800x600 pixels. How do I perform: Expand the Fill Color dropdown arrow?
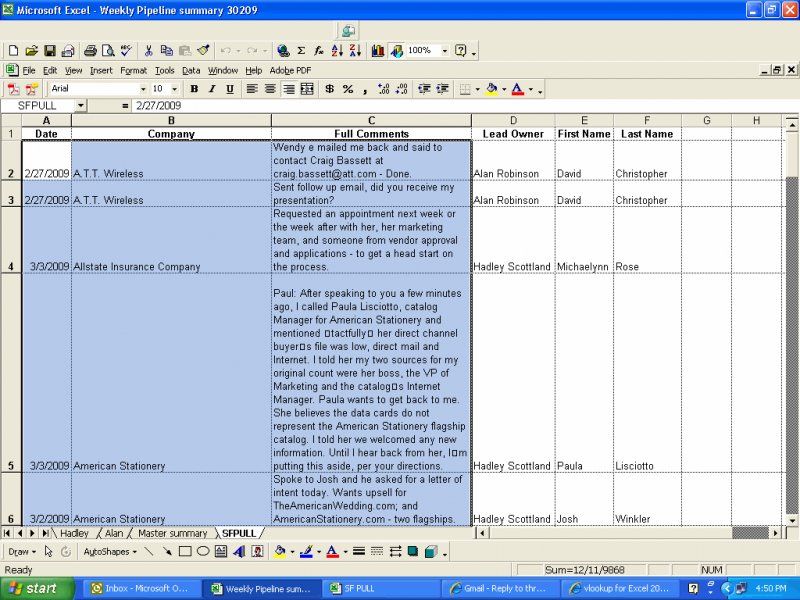tap(504, 89)
